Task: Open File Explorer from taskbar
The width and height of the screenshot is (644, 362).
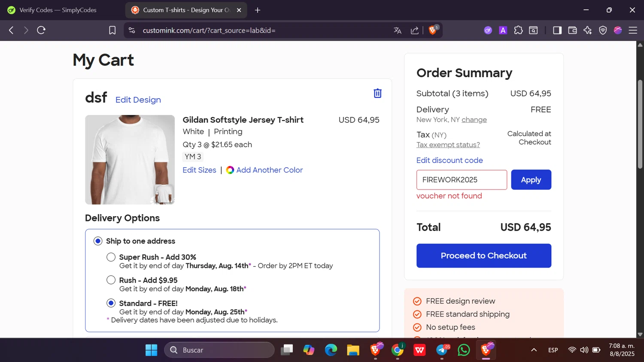Action: pyautogui.click(x=353, y=350)
